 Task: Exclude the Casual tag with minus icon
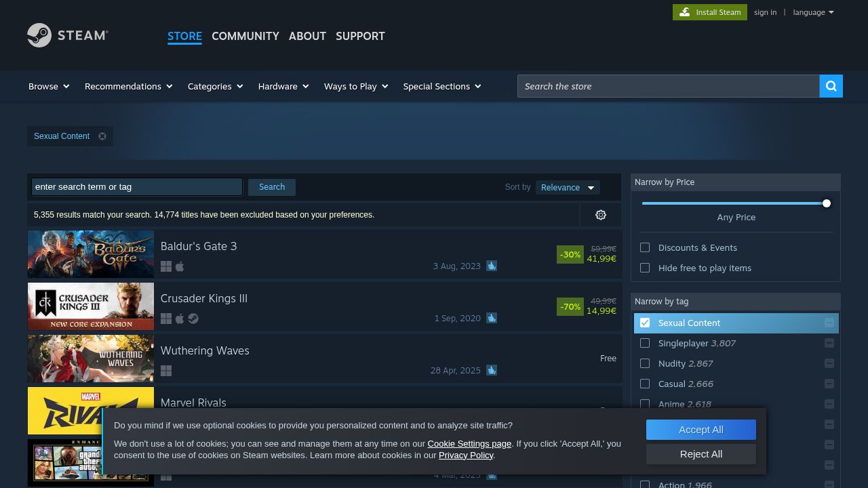click(x=829, y=384)
